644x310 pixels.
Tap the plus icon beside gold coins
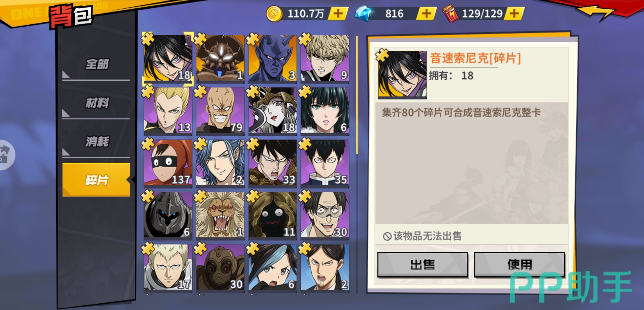(338, 13)
